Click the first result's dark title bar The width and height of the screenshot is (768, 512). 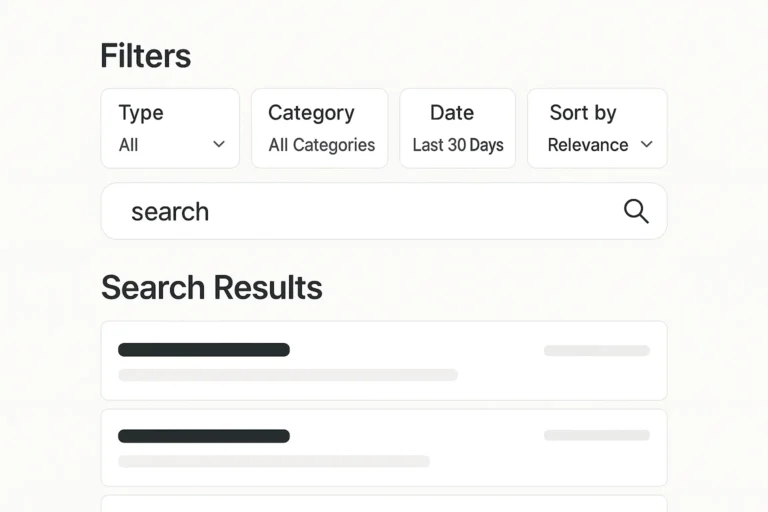(x=204, y=350)
